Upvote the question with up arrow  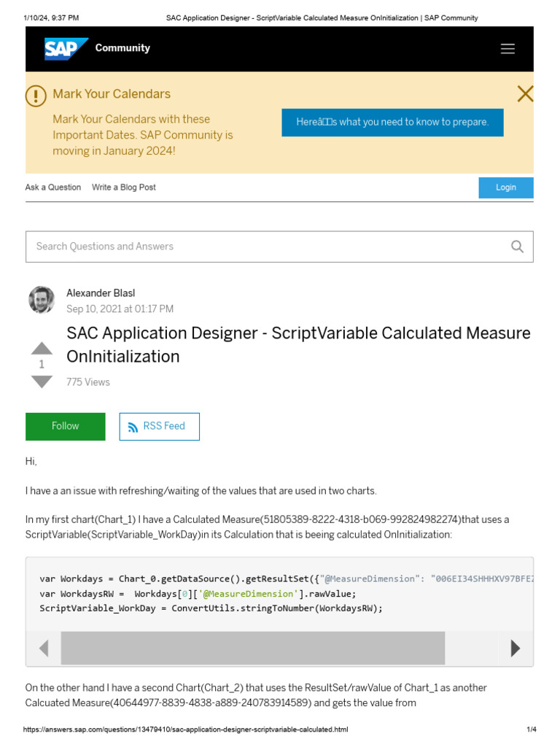click(42, 348)
